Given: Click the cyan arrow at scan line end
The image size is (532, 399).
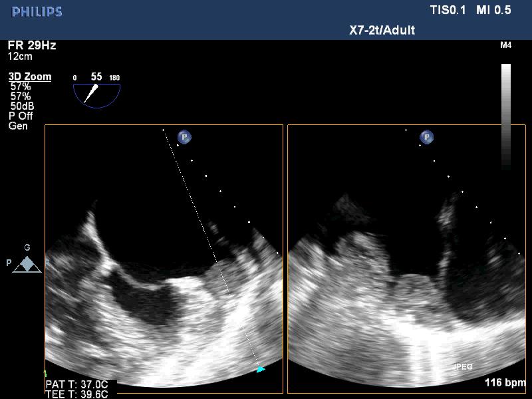Looking at the screenshot, I should [261, 369].
